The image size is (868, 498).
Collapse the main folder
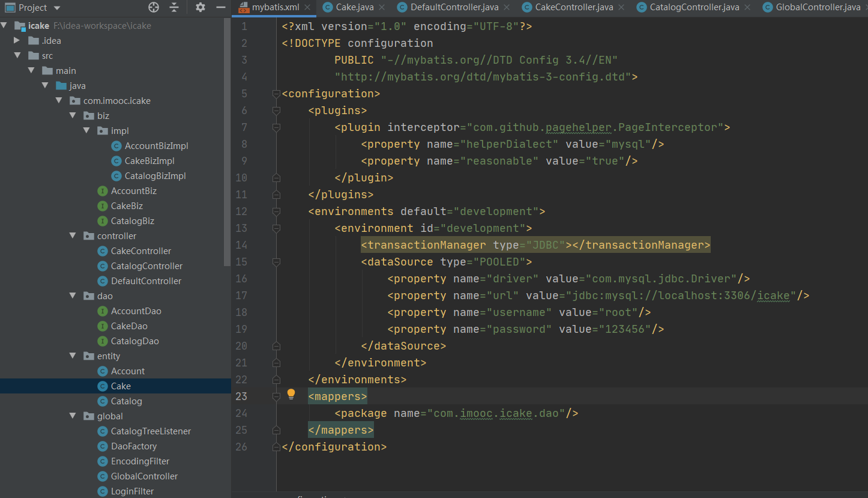coord(31,71)
